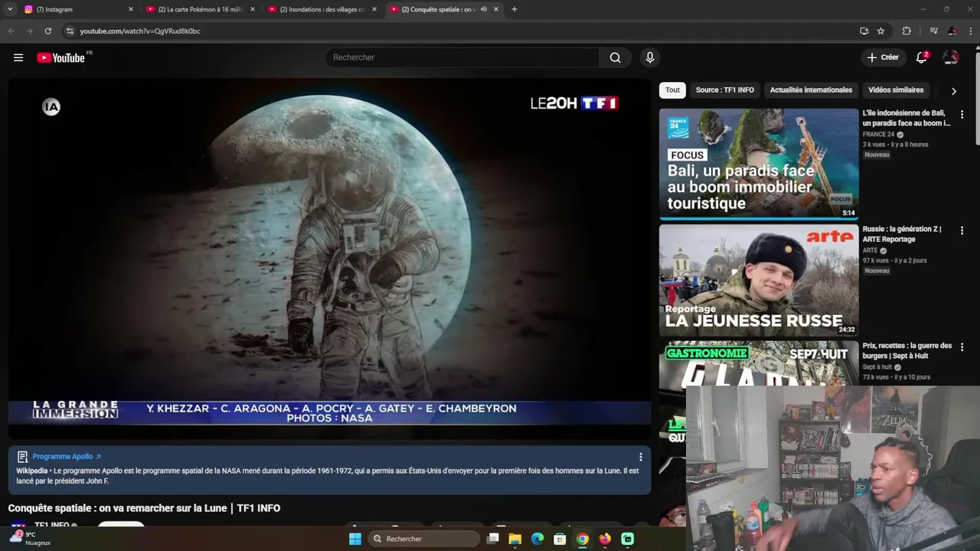Open the site information icon

(70, 31)
